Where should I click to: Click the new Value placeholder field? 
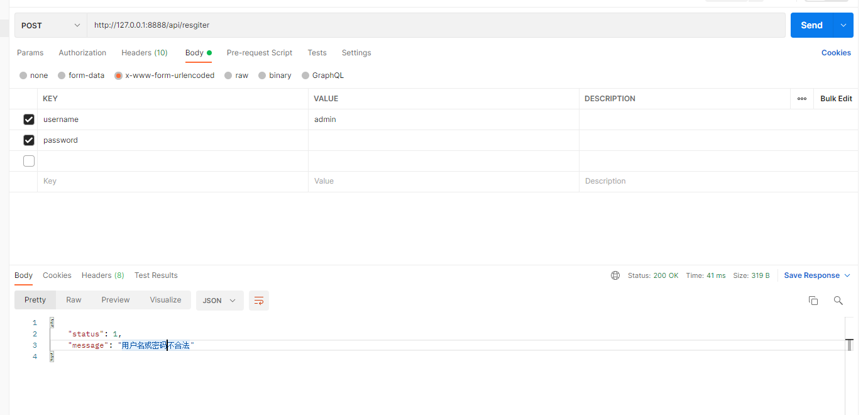444,181
